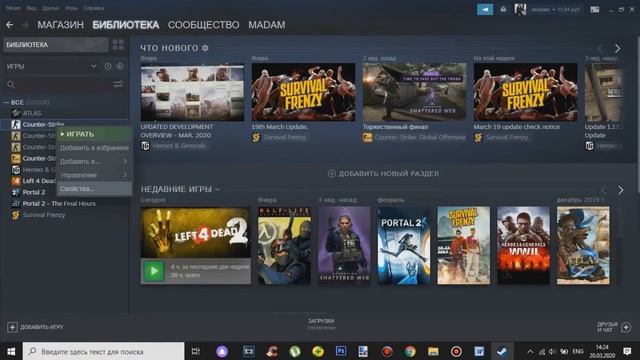Click the blue announcements button

(x=485, y=9)
